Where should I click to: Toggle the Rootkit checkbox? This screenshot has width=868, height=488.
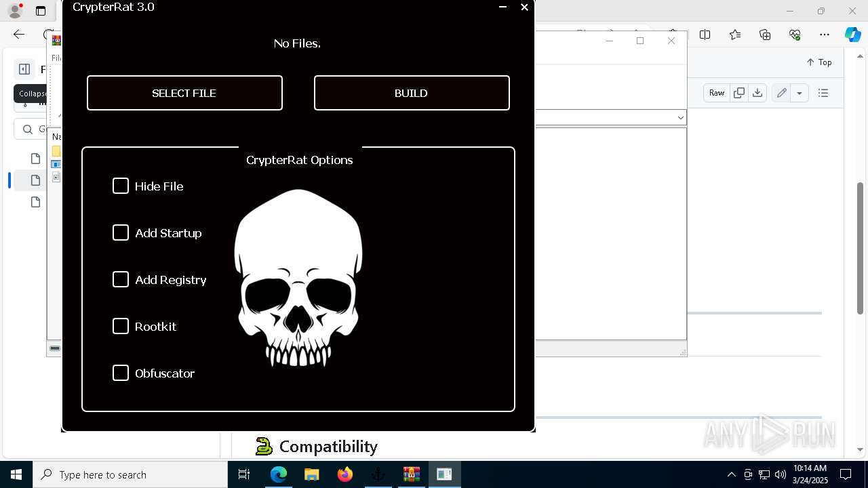tap(121, 326)
